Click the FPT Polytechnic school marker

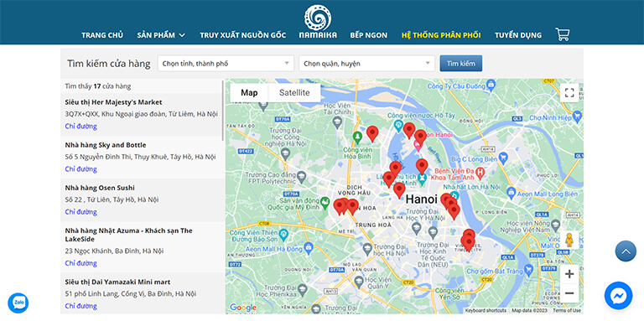point(302,177)
